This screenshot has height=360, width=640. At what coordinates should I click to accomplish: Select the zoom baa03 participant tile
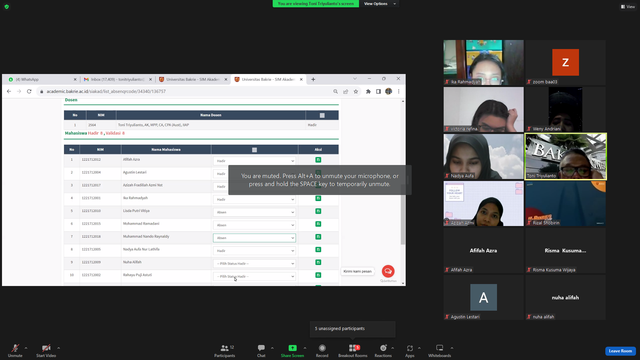pyautogui.click(x=565, y=62)
